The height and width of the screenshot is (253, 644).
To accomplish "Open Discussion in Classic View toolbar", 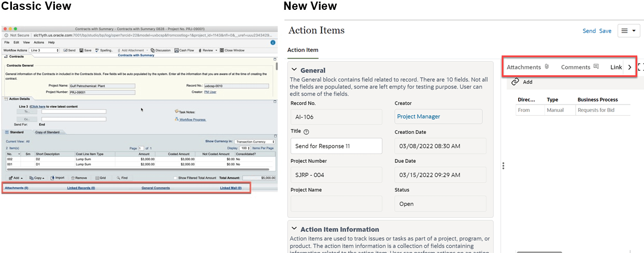I will point(161,50).
